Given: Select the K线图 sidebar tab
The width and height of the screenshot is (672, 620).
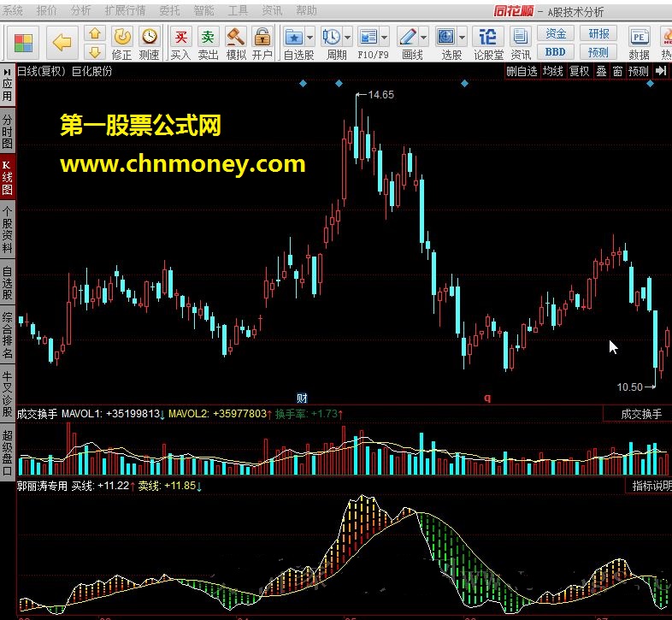Looking at the screenshot, I should 8,178.
